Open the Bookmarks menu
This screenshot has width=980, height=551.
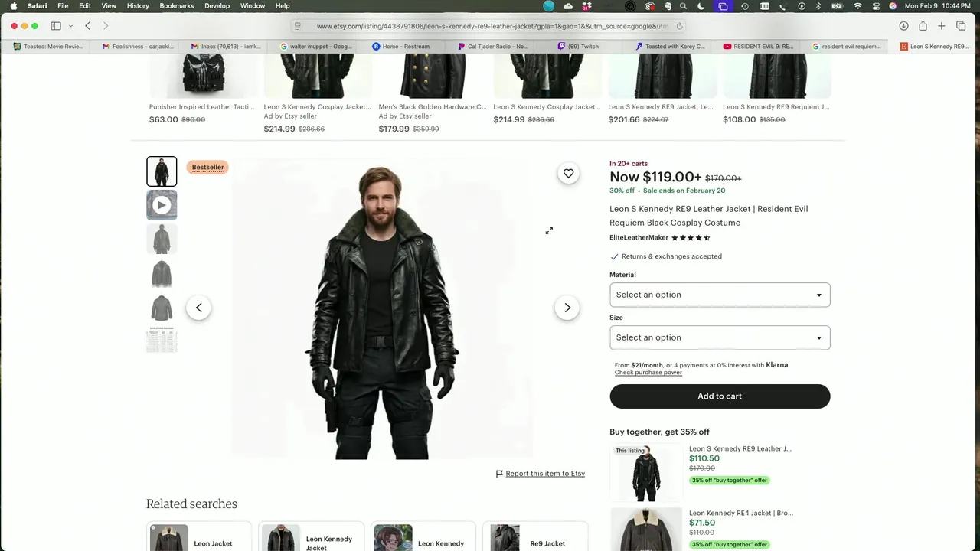[x=177, y=6]
